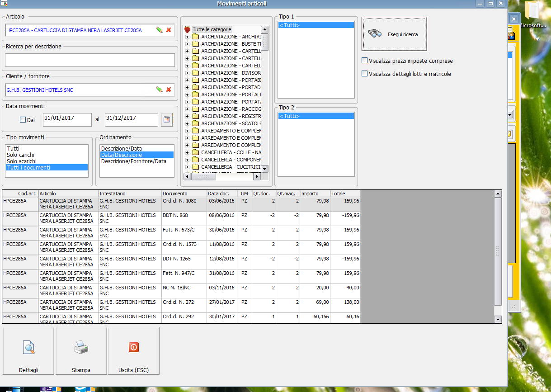Select row with DDT N. 1265
Image resolution: width=551 pixels, height=392 pixels.
(x=181, y=262)
